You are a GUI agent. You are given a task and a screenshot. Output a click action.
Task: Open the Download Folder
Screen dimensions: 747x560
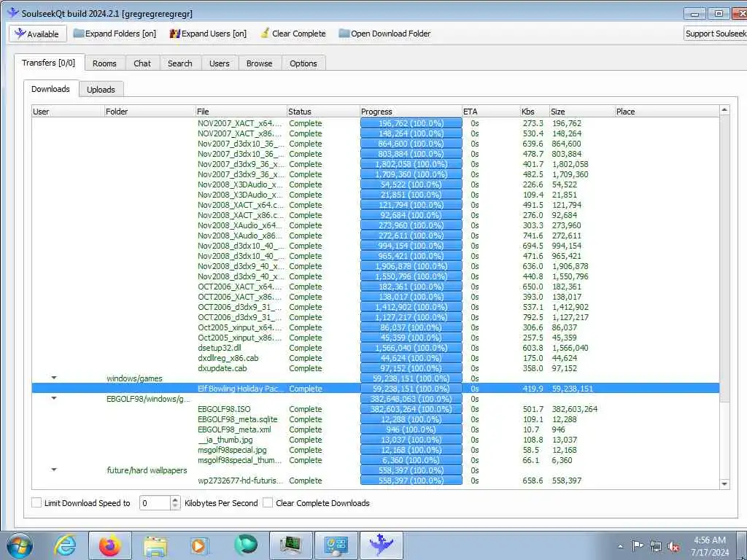[384, 34]
